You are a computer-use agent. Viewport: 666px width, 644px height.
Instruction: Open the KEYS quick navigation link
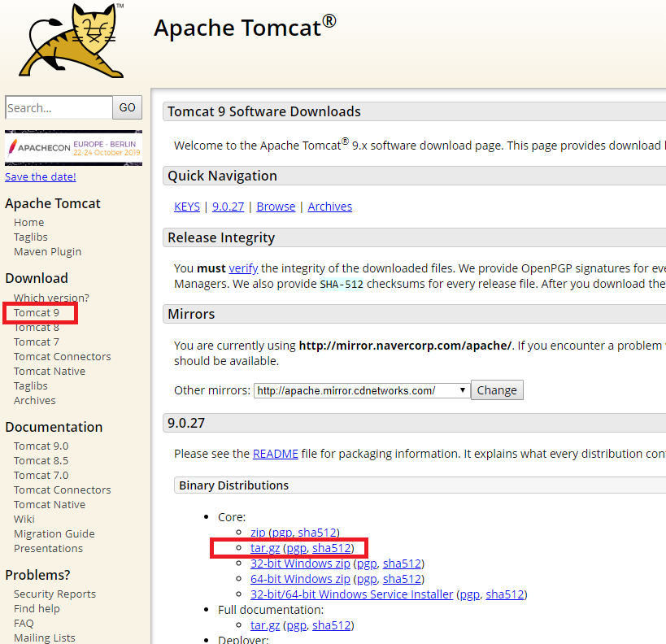tap(187, 207)
